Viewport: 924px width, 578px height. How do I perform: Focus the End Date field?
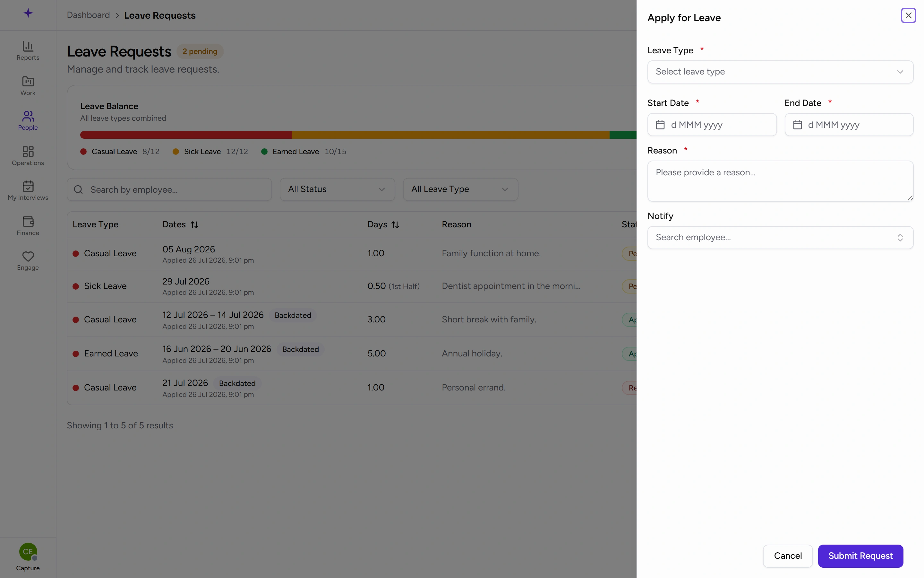pos(849,125)
